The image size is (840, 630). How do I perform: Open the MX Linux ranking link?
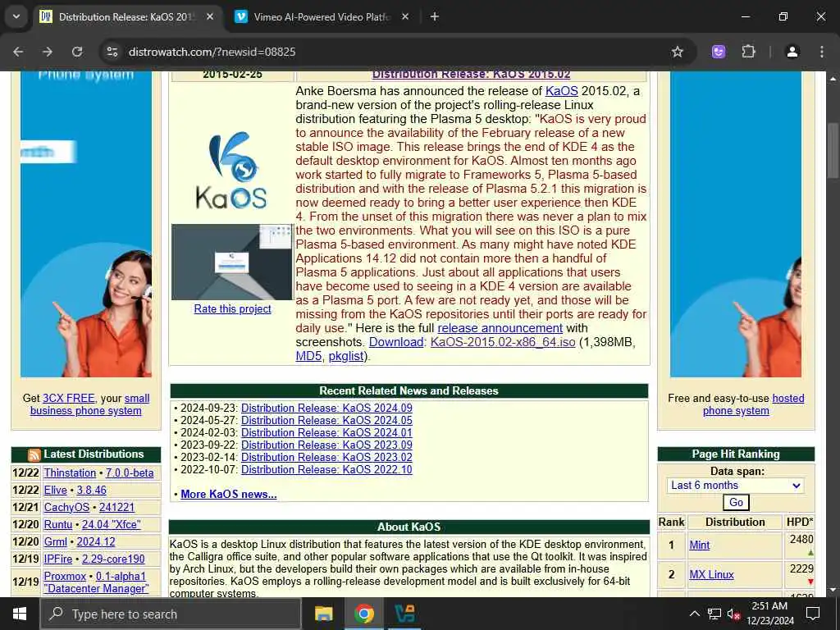711,575
